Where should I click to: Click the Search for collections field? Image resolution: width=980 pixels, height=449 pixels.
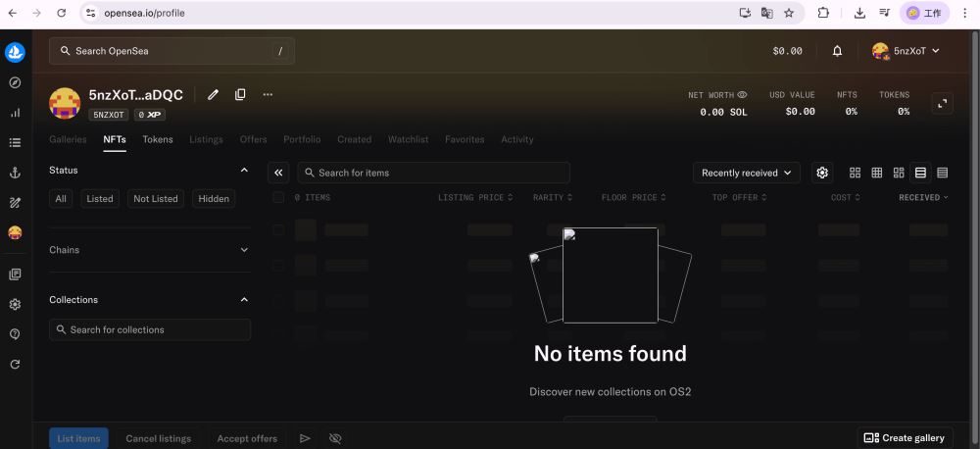[x=150, y=330]
